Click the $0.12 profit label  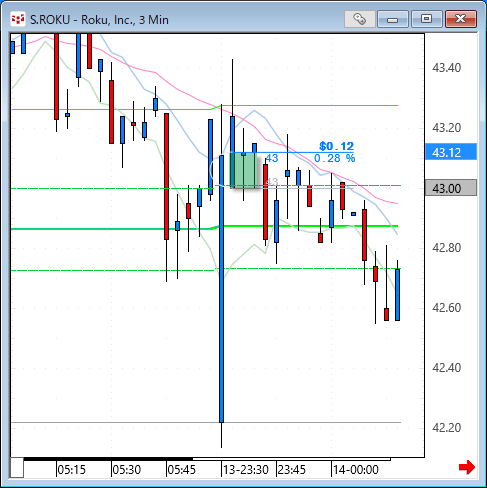[x=336, y=146]
